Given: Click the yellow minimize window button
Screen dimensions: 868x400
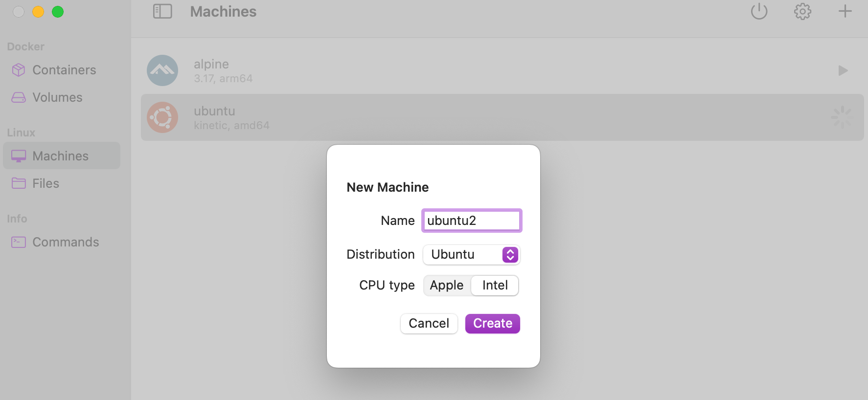Looking at the screenshot, I should (x=38, y=12).
